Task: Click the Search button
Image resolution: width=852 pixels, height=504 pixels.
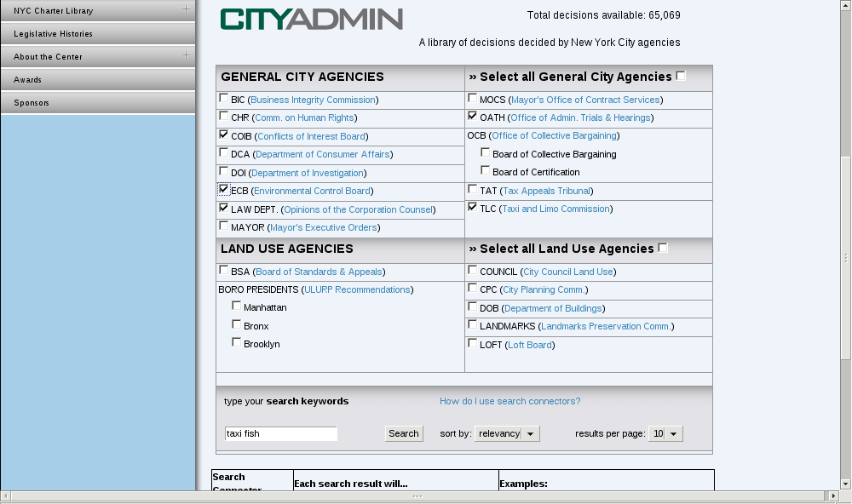Action: click(404, 433)
